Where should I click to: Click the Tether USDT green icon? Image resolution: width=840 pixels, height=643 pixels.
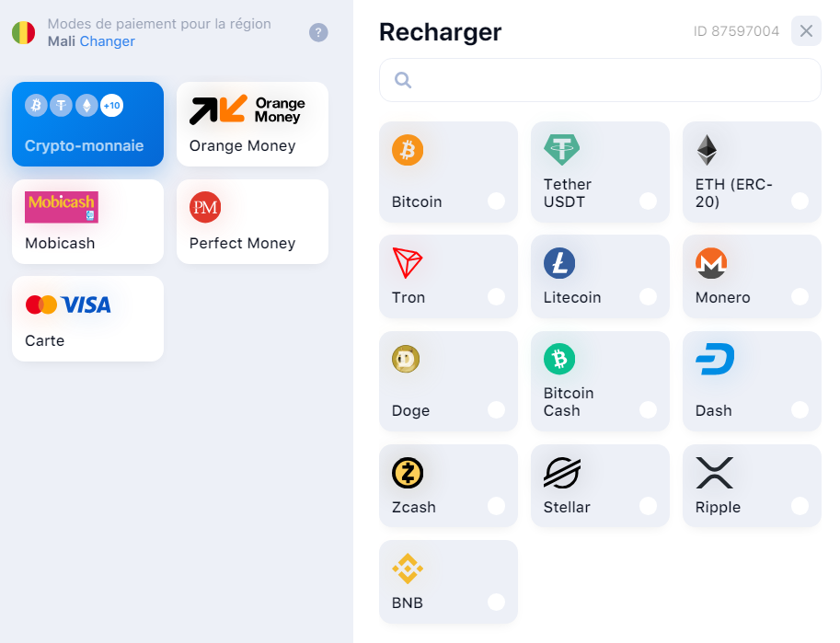click(561, 150)
